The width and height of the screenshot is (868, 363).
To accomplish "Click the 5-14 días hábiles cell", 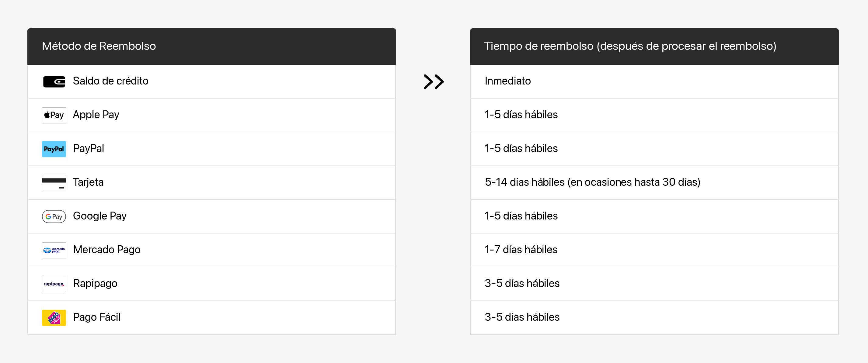I will coord(592,182).
